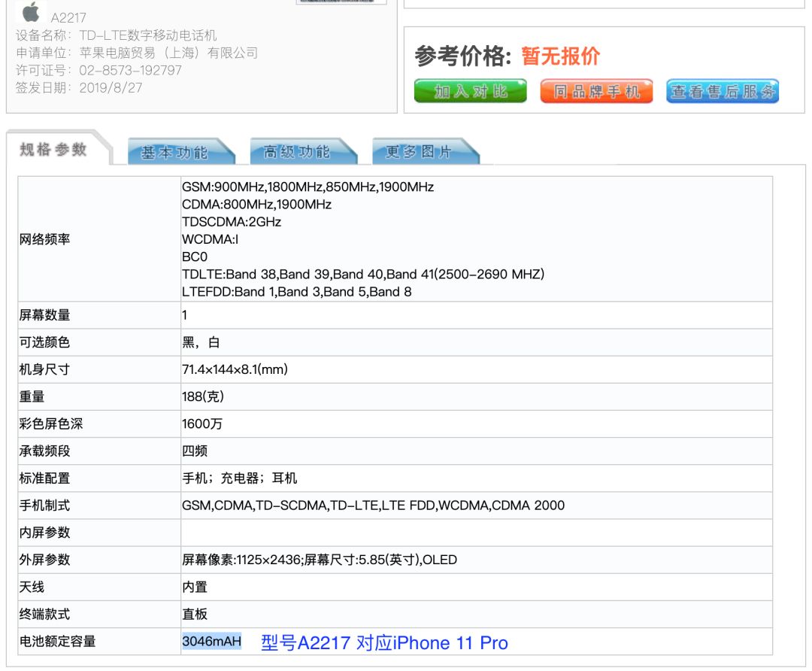This screenshot has width=812, height=671.
Task: Click the 设备名称 TD-LTE数字移动电话机 line
Action: 116,35
